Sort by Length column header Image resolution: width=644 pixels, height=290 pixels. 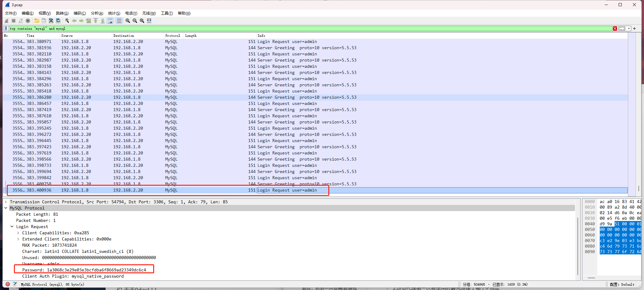pyautogui.click(x=220, y=36)
